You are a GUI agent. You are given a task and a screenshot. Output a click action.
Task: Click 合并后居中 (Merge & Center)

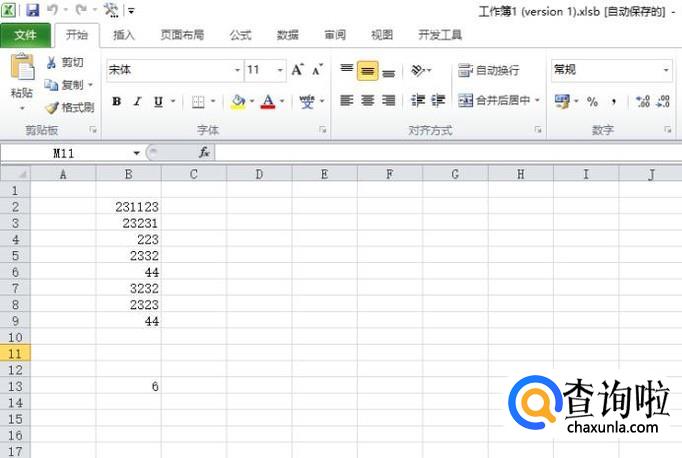495,100
